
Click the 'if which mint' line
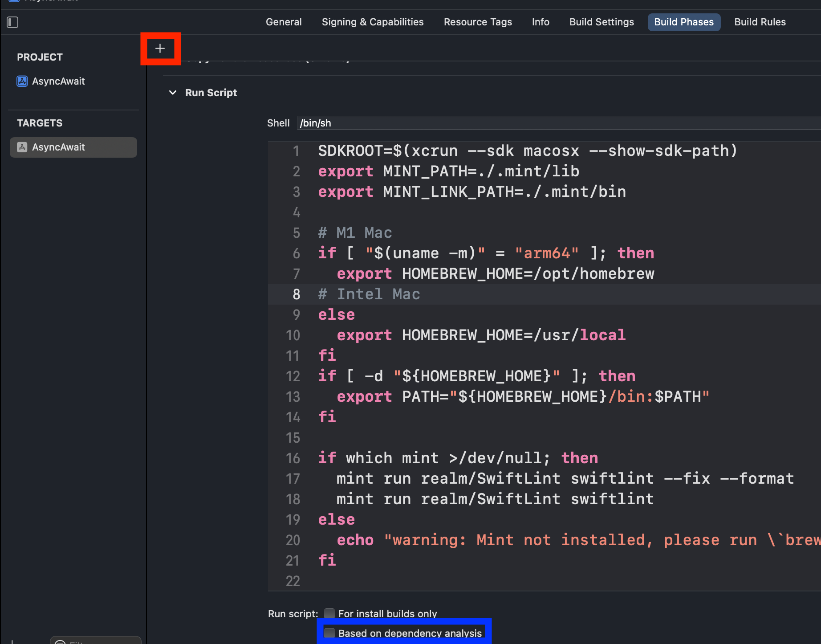[x=458, y=458]
